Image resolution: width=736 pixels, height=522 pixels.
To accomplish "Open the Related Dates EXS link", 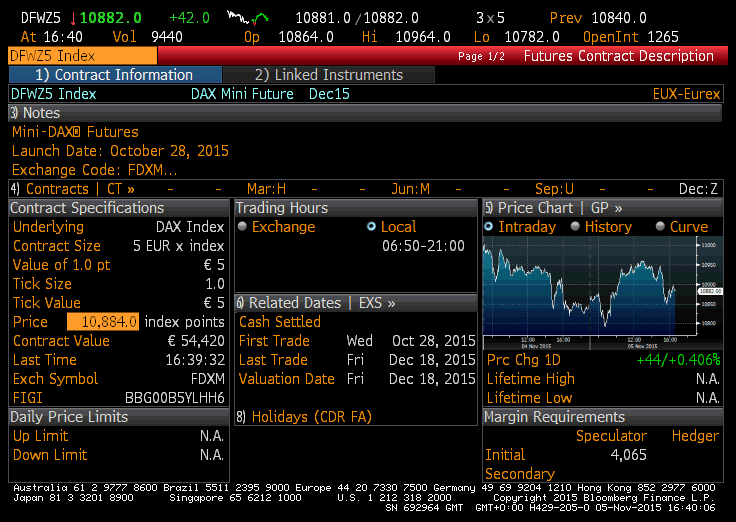I will click(x=316, y=302).
